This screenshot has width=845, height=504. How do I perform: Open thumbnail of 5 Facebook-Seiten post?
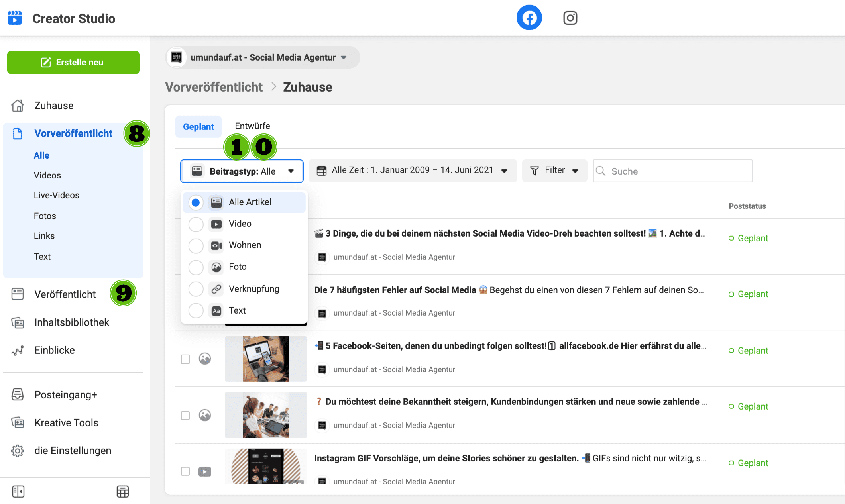point(266,359)
